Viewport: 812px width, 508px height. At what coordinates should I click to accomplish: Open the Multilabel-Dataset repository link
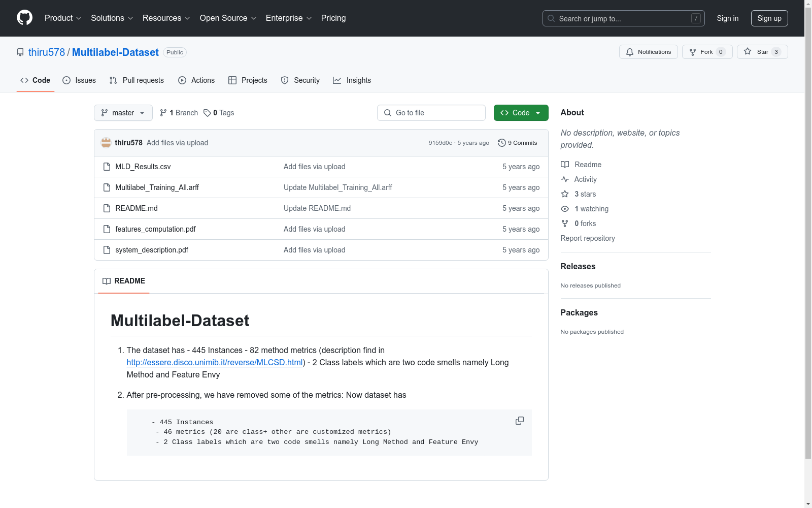[115, 52]
